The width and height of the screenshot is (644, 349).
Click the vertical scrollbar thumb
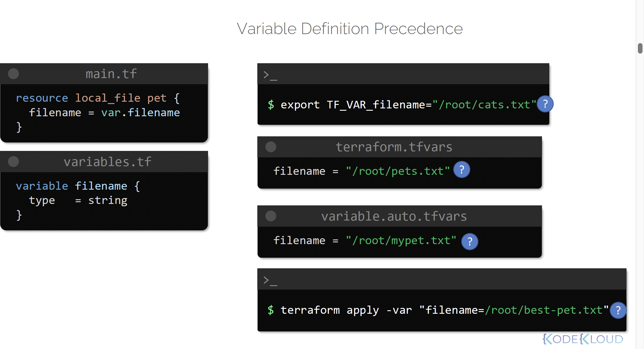click(x=640, y=48)
